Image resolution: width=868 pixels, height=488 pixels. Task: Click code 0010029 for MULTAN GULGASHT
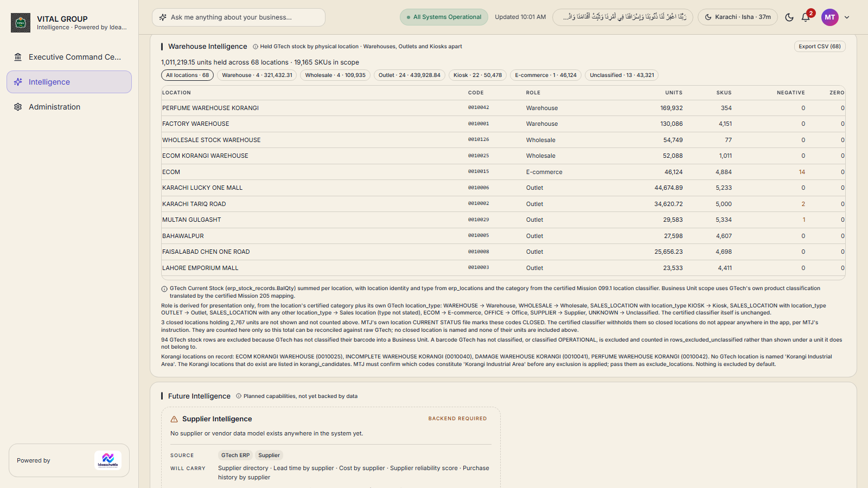[478, 220]
